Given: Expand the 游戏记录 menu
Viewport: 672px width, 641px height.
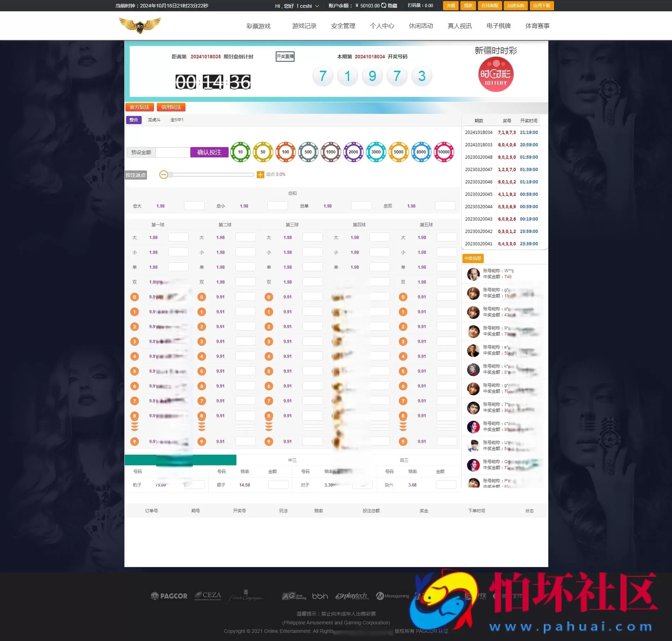Looking at the screenshot, I should coord(304,25).
